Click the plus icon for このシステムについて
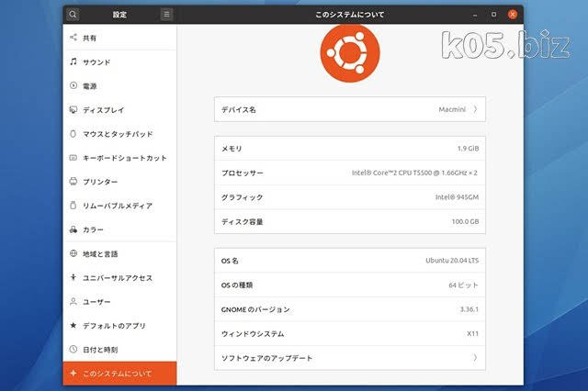 click(73, 373)
